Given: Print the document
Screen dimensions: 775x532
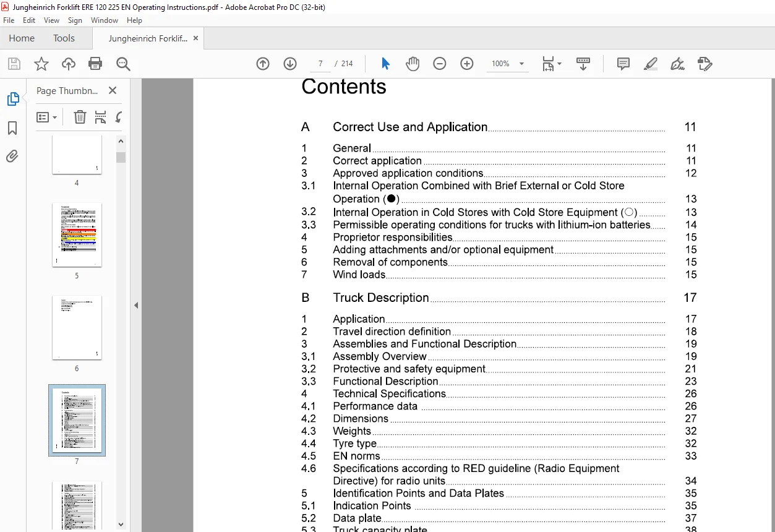Looking at the screenshot, I should pos(95,64).
